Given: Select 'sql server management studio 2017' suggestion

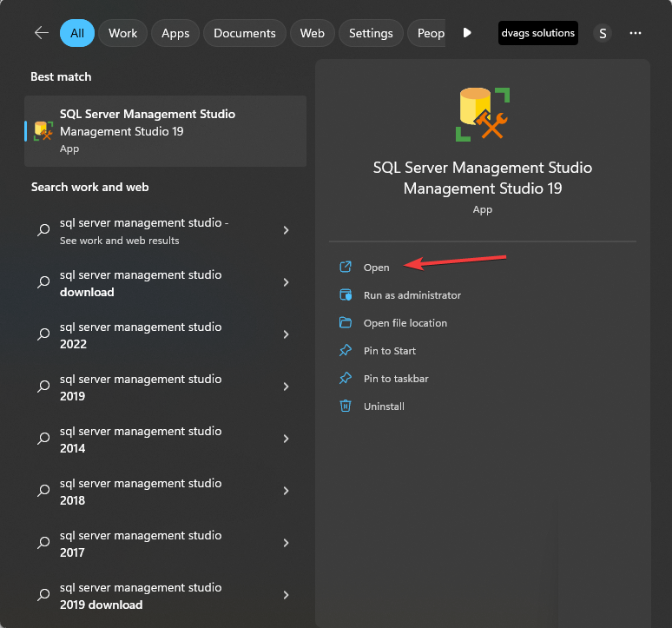Looking at the screenshot, I should (x=166, y=544).
